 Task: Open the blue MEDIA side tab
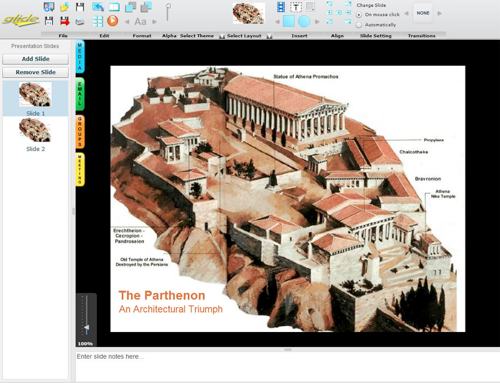[x=80, y=57]
